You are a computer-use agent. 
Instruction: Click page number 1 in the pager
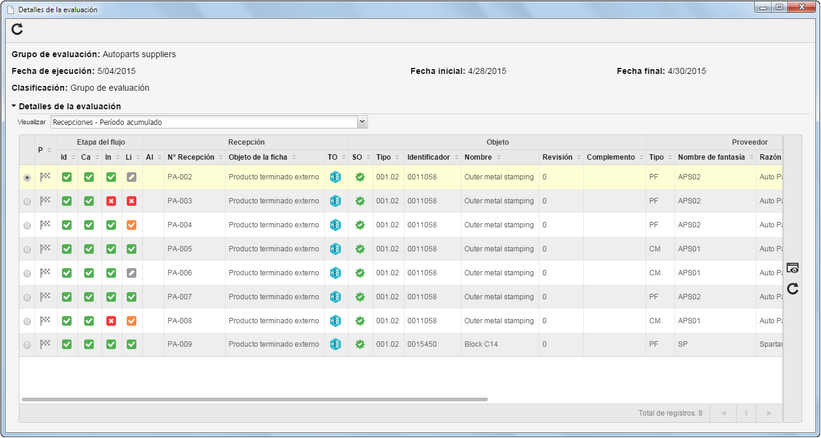click(746, 413)
